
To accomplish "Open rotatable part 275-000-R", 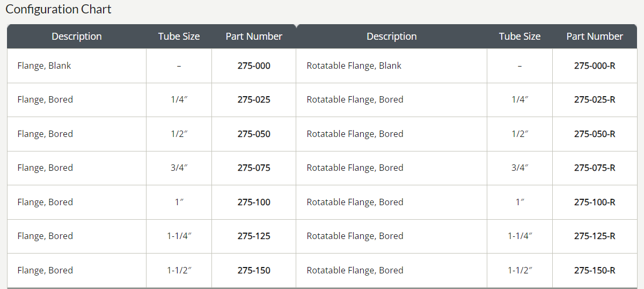I will [x=595, y=66].
